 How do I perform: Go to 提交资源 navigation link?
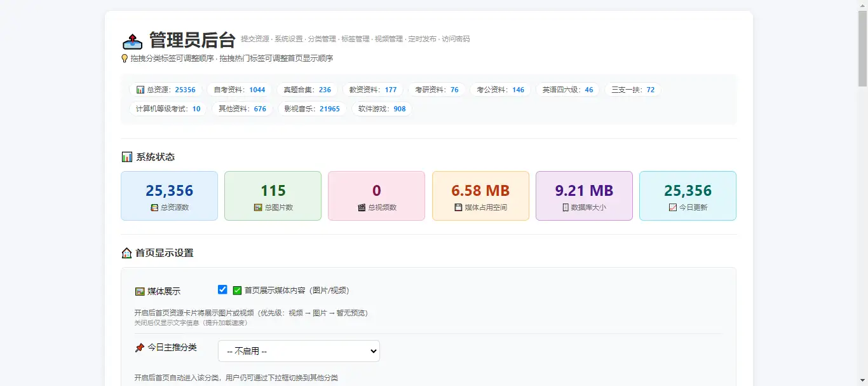tap(254, 39)
